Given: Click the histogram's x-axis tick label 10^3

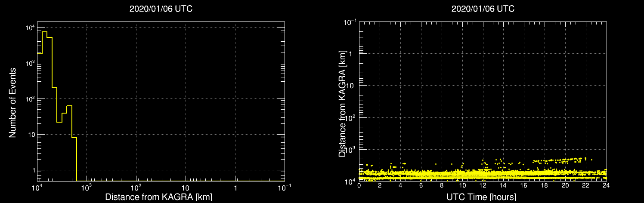Looking at the screenshot, I should (87, 188).
